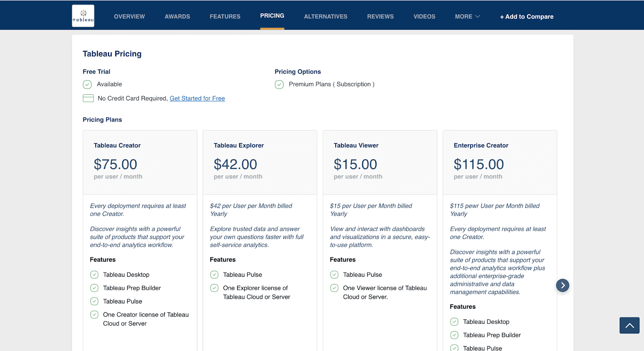Image resolution: width=644 pixels, height=351 pixels.
Task: Click the Tableau logo in the header
Action: pyautogui.click(x=83, y=16)
